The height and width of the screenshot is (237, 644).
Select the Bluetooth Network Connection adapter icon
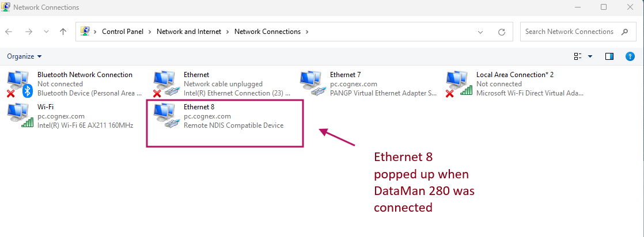point(18,83)
